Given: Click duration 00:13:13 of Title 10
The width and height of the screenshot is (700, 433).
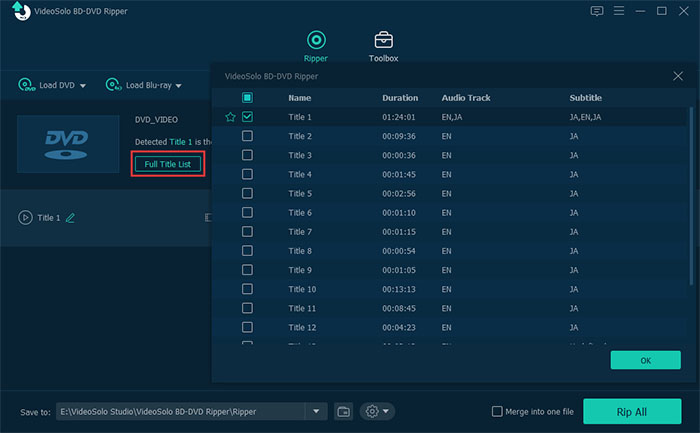Looking at the screenshot, I should [399, 289].
